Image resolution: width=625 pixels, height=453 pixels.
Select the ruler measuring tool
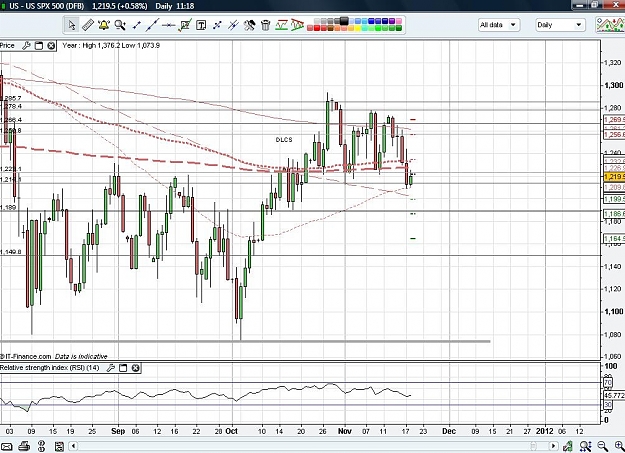pos(88,25)
